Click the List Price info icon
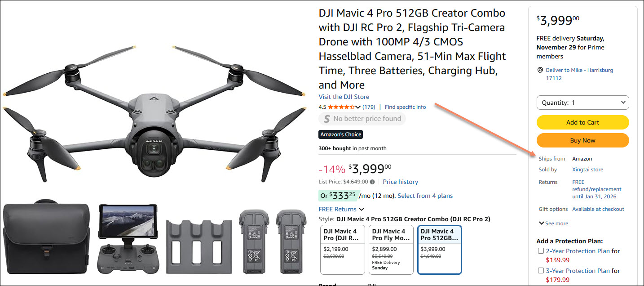 click(372, 182)
